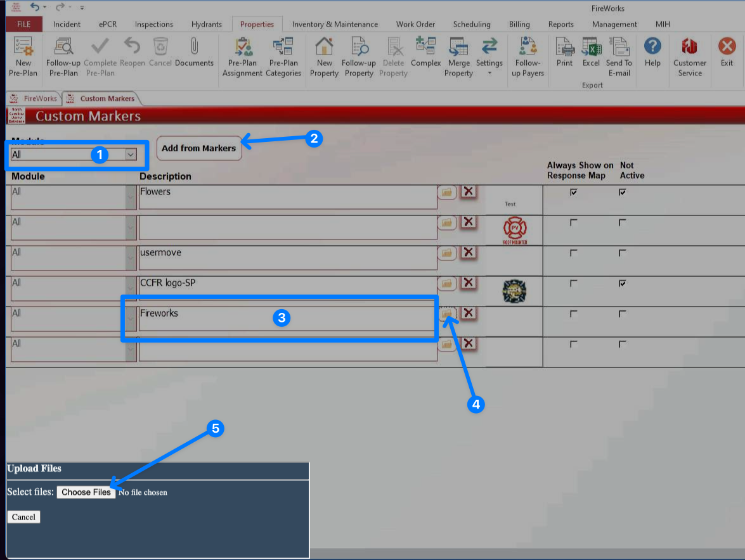Click Cancel in Upload Files panel

tap(23, 517)
